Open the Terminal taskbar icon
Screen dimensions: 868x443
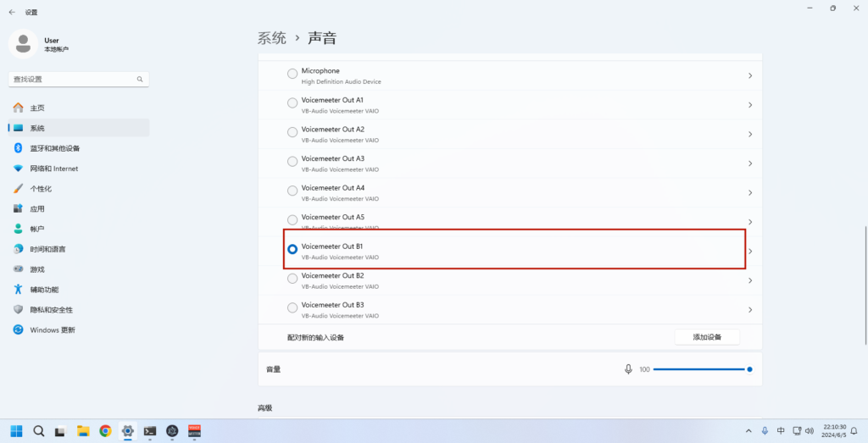[150, 431]
